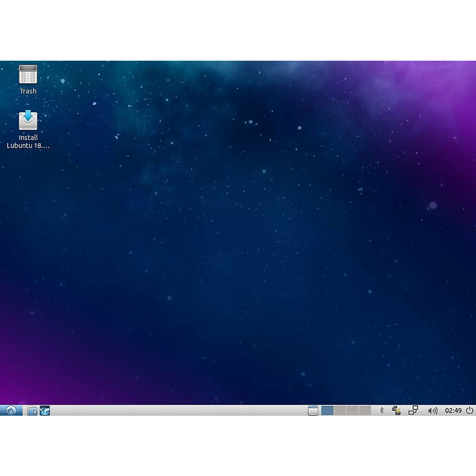Click empty wallpaper to deselect desktop icons
Viewport: 476px width, 476px height.
pyautogui.click(x=238, y=238)
